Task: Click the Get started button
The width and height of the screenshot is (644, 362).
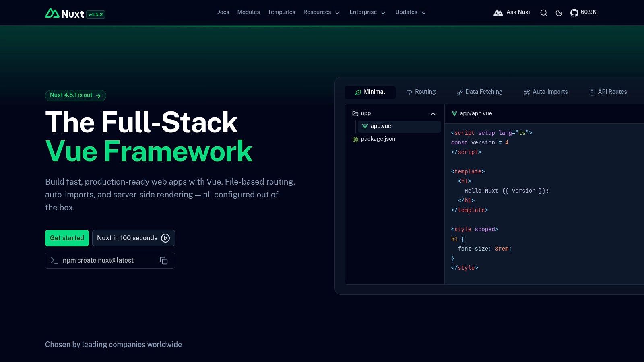Action: click(x=67, y=238)
